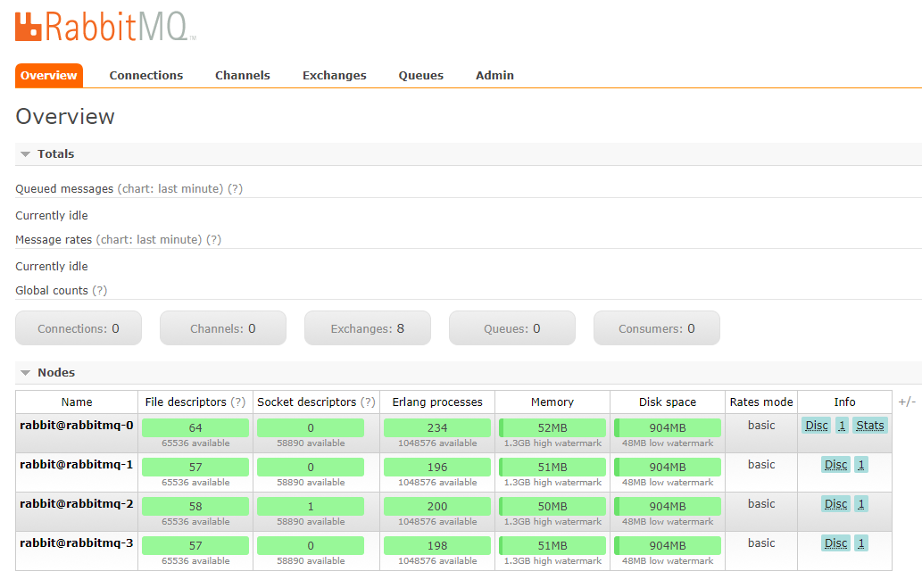Click Erlang processes bar 234 for rabbitmq-0
This screenshot has height=588, width=922.
[436, 427]
